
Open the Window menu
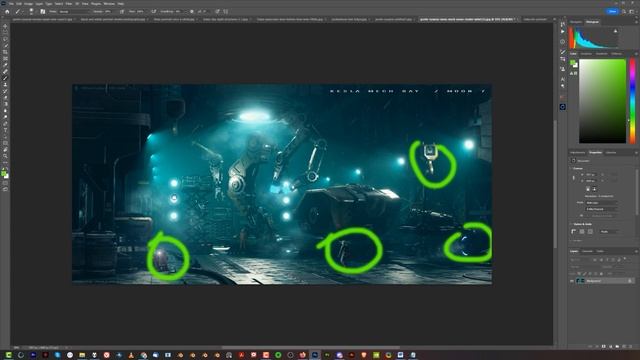coord(109,3)
